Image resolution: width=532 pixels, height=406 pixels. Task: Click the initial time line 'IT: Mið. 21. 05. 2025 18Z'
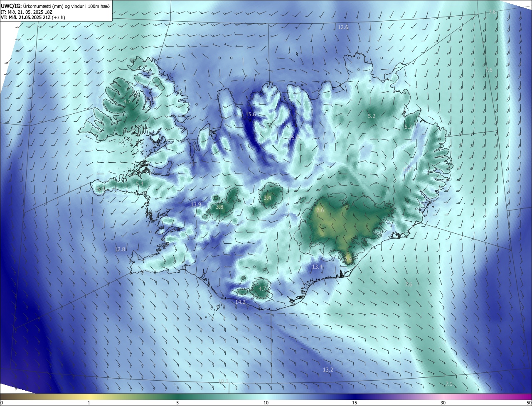26,12
